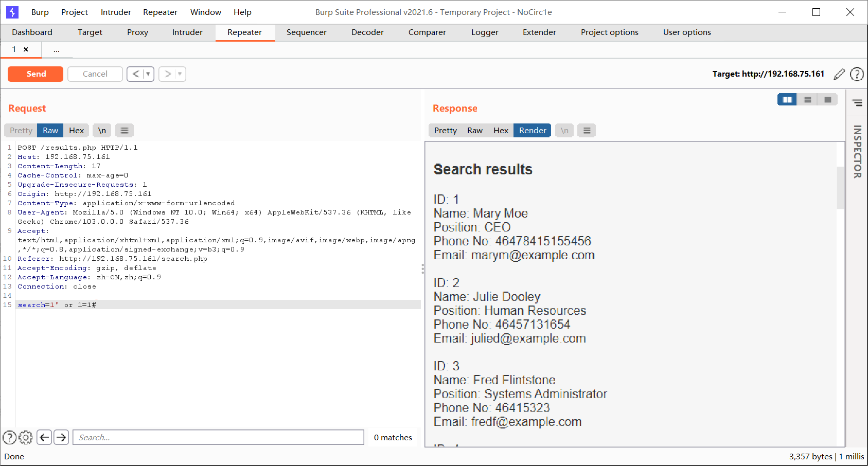Select top-bottom split layout icon

[807, 100]
